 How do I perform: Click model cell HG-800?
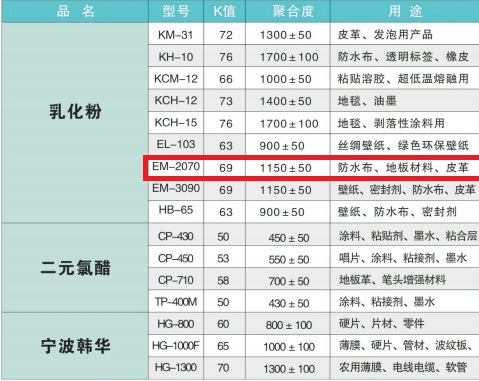point(176,324)
